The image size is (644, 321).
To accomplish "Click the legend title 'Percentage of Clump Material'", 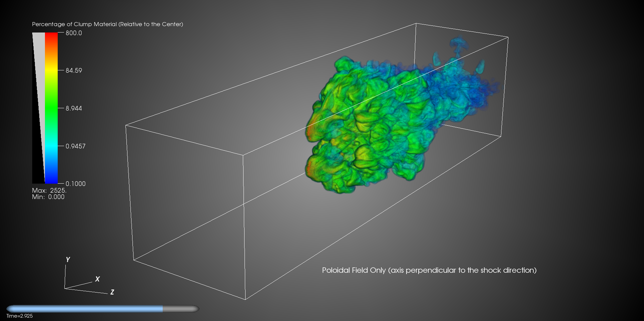I will tap(74, 24).
